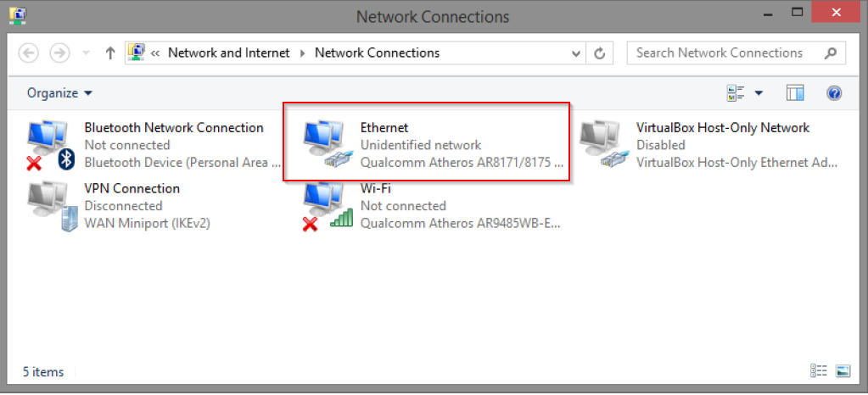Viewport: 868px width, 395px height.
Task: Open the Organize dropdown menu
Action: coord(59,93)
